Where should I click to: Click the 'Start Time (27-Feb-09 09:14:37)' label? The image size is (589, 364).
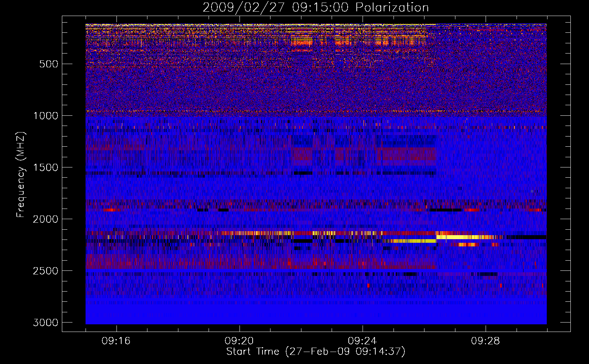click(x=316, y=352)
